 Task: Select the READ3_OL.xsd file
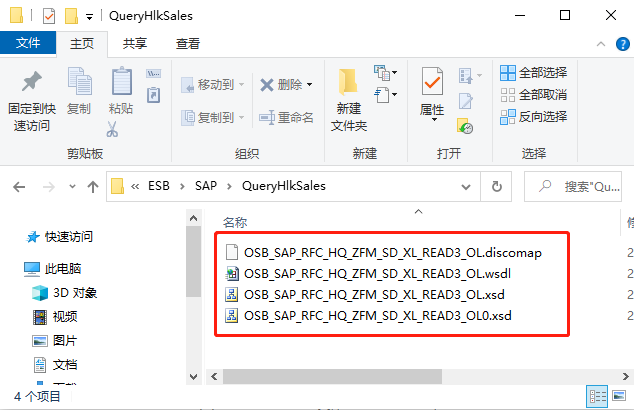point(365,295)
